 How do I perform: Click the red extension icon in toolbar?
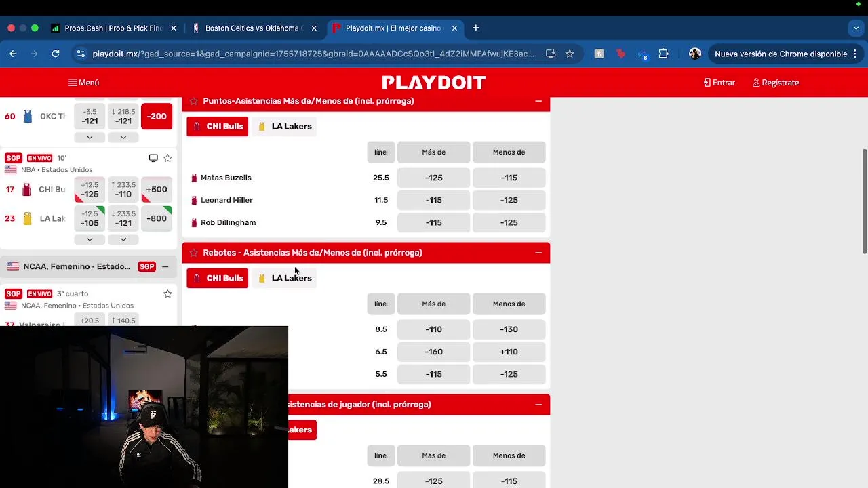(620, 54)
